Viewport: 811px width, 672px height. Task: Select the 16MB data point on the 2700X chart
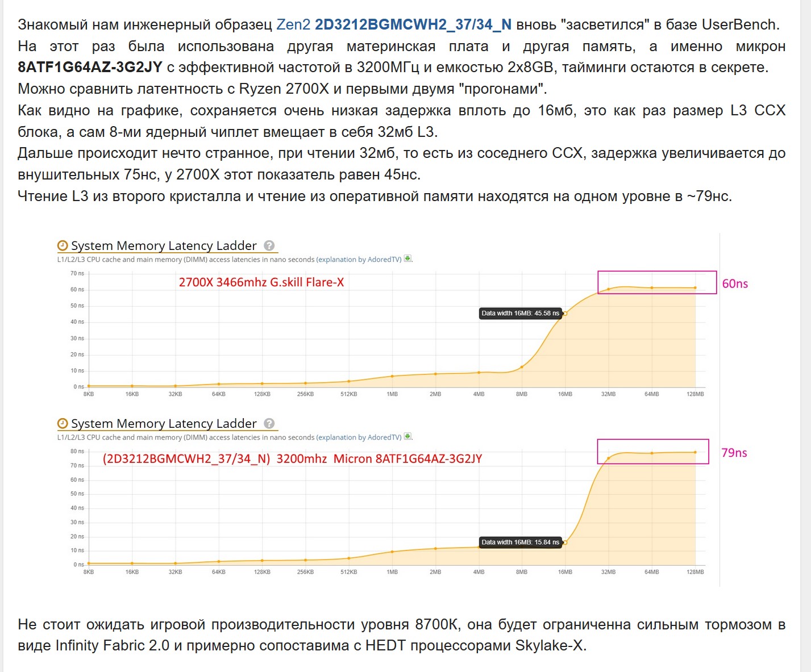(x=565, y=314)
